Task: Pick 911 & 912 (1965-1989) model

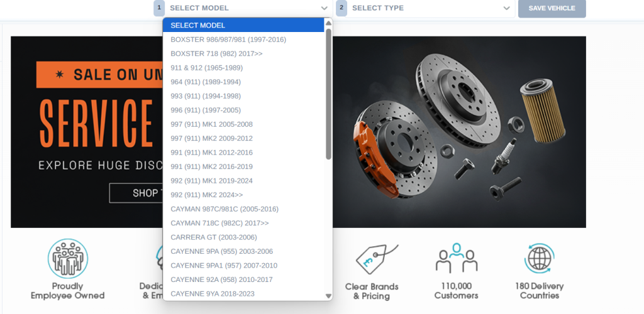Action: (x=243, y=68)
